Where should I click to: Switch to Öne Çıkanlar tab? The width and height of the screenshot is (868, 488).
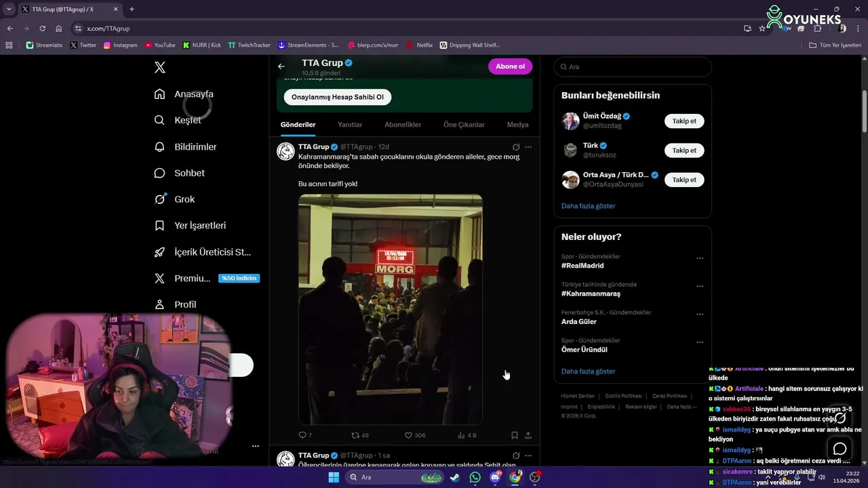pyautogui.click(x=464, y=125)
